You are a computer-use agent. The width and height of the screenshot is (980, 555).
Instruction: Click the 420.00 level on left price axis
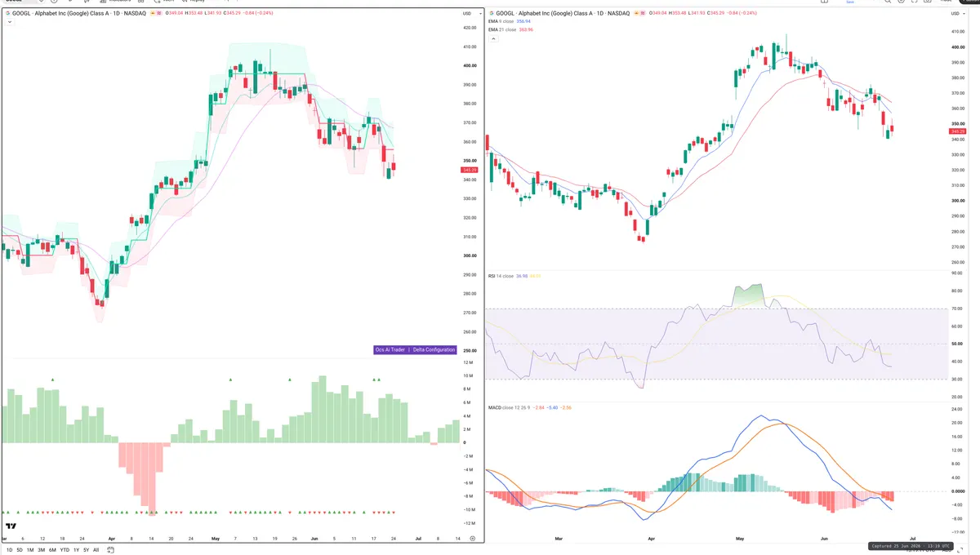[469, 28]
